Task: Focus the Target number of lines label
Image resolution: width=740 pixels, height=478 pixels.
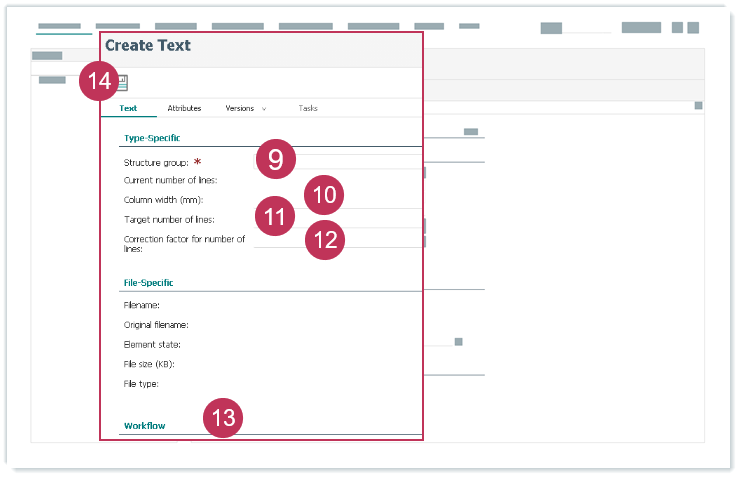Action: [x=168, y=219]
